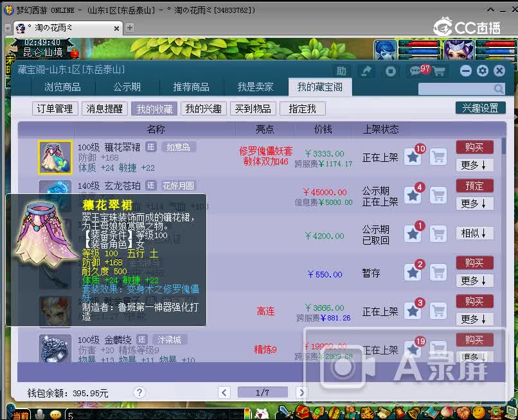518x420 pixels.
Task: Click the 预定 button for the 45000 yuan item
Action: click(x=474, y=186)
